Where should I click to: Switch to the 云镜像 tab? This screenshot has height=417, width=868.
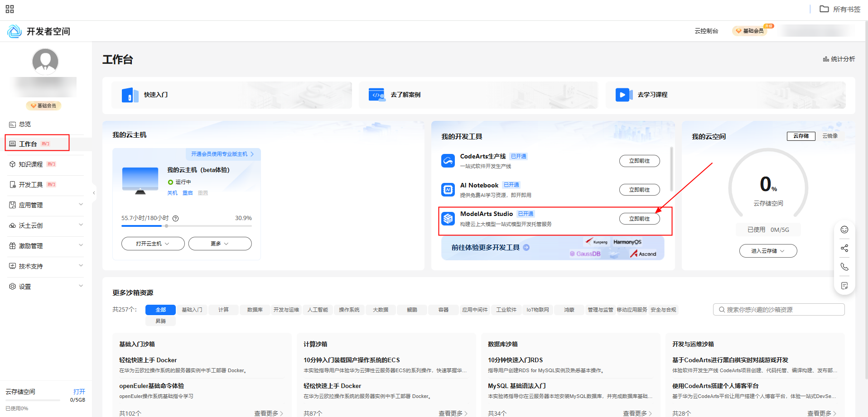pyautogui.click(x=830, y=136)
